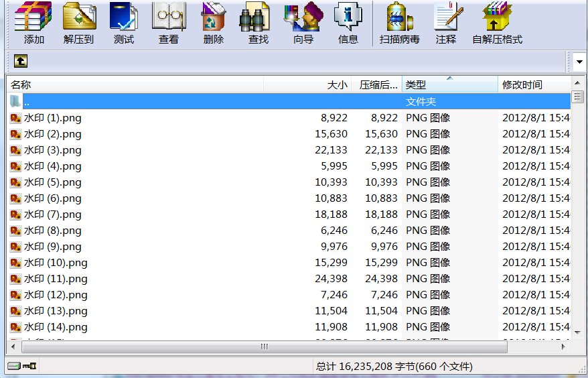The image size is (588, 378).
Task: Click the horizontal scrollbar thumb
Action: pos(265,347)
